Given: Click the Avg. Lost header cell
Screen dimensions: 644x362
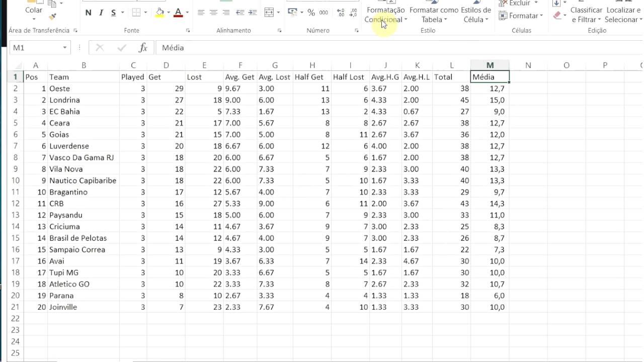Looking at the screenshot, I should [275, 77].
